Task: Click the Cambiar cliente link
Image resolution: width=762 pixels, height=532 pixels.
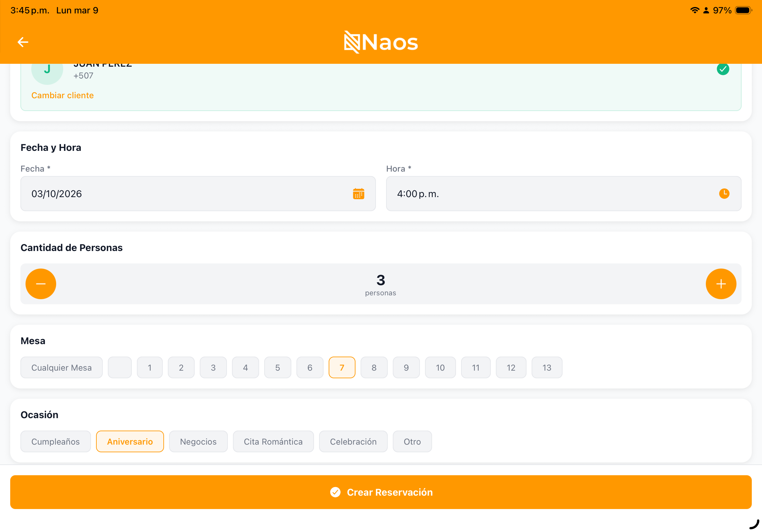Action: [63, 95]
